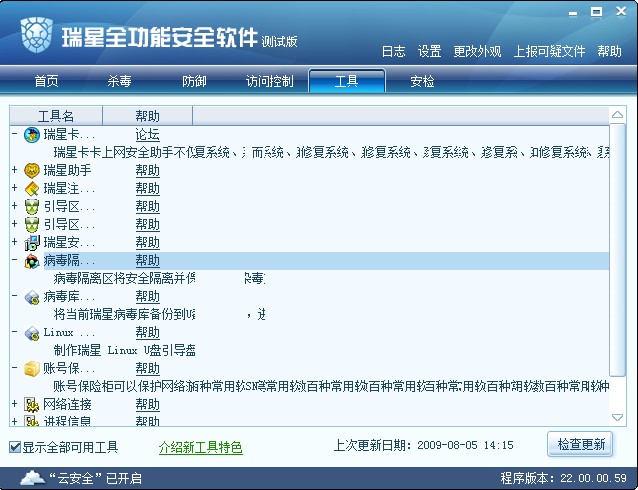Select the 进程信息 tool name

point(68,421)
